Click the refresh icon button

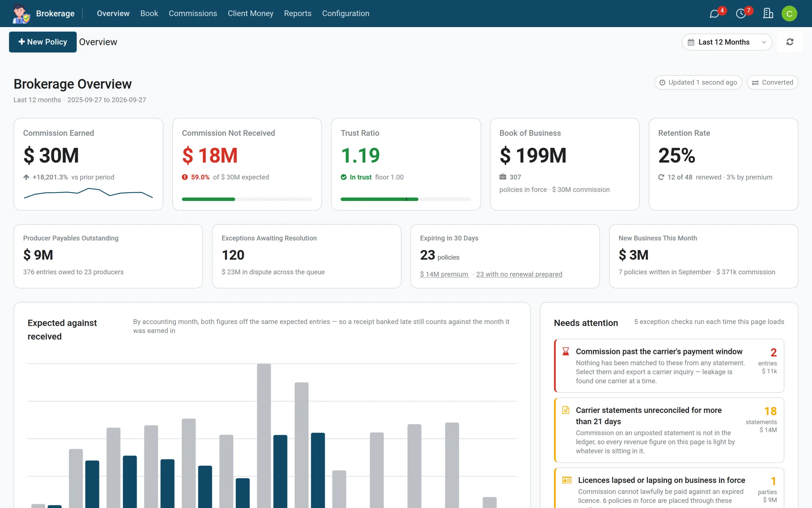pyautogui.click(x=790, y=42)
